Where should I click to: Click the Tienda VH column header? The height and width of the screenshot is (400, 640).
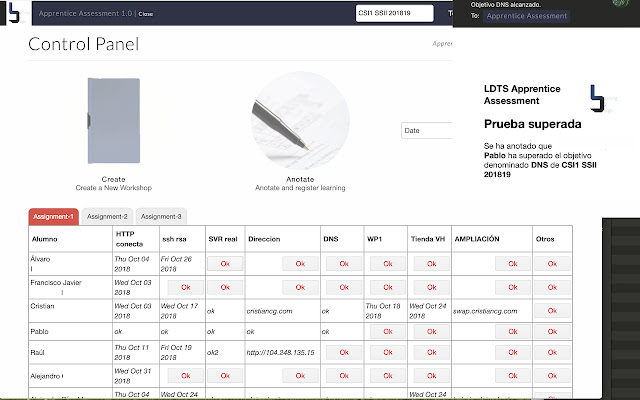coord(428,239)
